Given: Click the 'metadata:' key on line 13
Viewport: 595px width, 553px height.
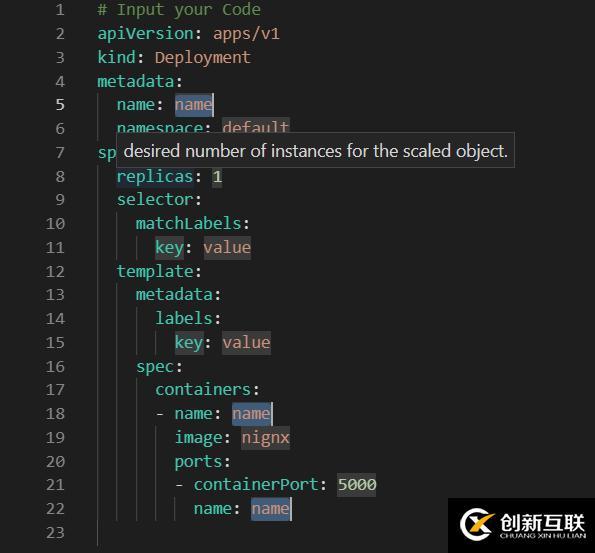Looking at the screenshot, I should coord(178,295).
